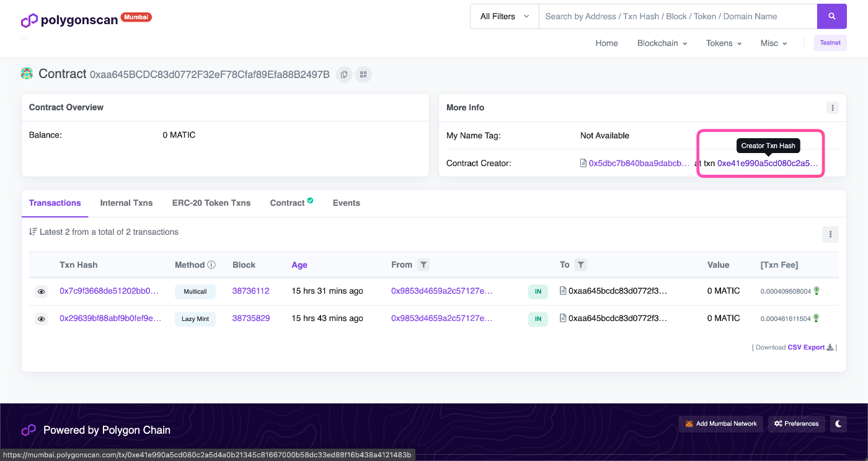Open the All Filters dropdown
The image size is (868, 461).
coord(505,17)
